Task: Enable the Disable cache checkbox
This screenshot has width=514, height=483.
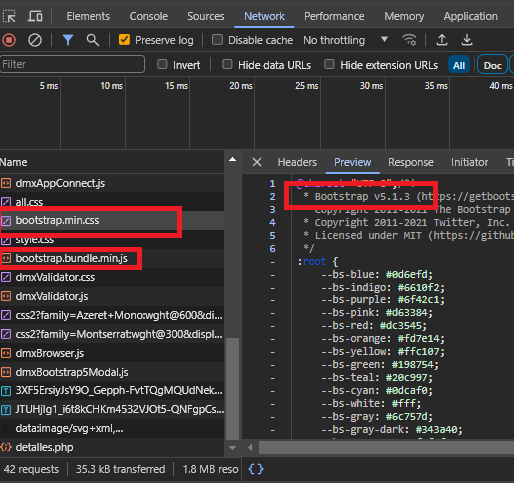Action: coord(217,40)
